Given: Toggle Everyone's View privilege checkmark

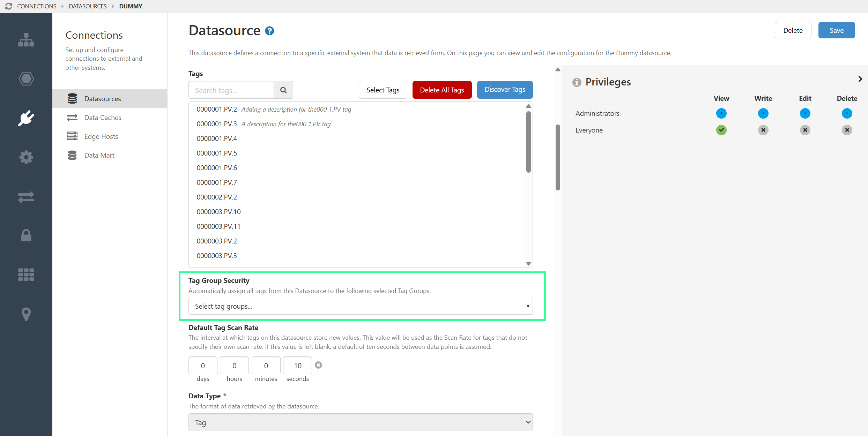Looking at the screenshot, I should (721, 130).
